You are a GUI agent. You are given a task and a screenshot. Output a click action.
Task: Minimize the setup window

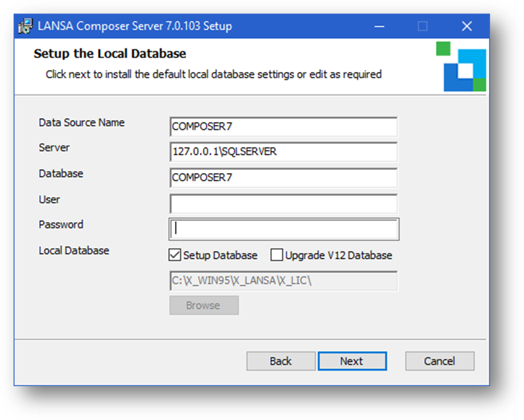click(x=379, y=26)
